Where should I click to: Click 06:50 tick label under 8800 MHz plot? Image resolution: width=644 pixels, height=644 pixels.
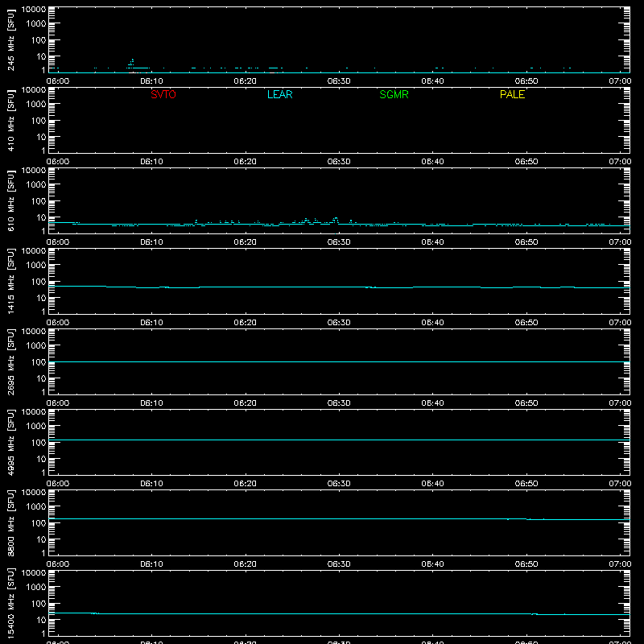pyautogui.click(x=526, y=564)
